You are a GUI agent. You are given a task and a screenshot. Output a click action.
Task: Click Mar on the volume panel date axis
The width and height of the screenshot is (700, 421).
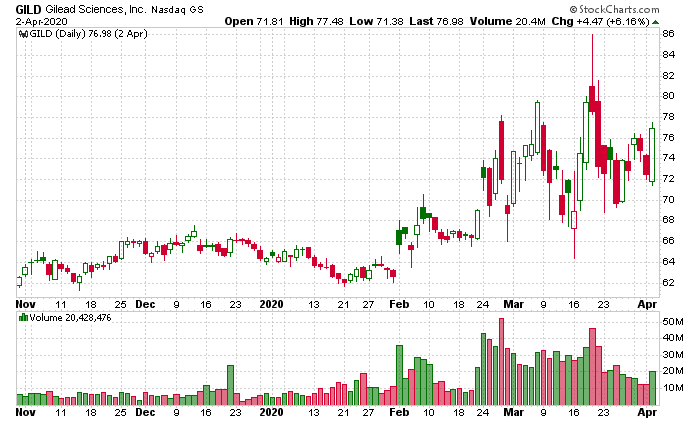[x=513, y=412]
